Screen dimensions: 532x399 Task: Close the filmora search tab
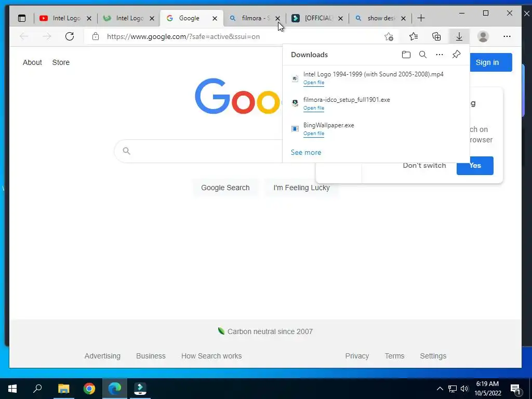tap(277, 19)
